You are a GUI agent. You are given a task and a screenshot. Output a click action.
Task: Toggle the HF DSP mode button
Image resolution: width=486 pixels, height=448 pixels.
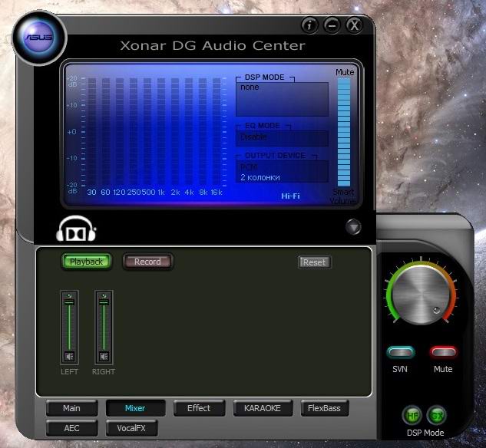[x=412, y=415]
